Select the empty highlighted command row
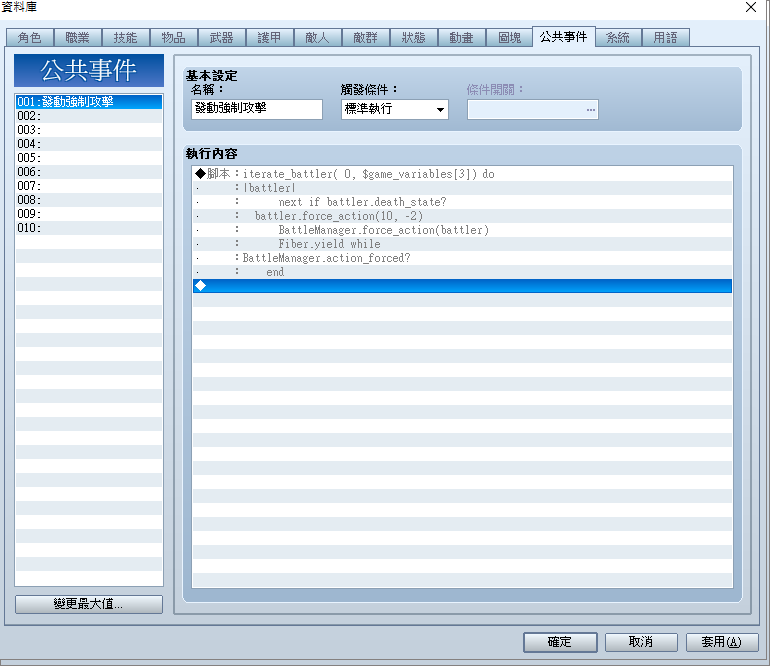 (462, 286)
